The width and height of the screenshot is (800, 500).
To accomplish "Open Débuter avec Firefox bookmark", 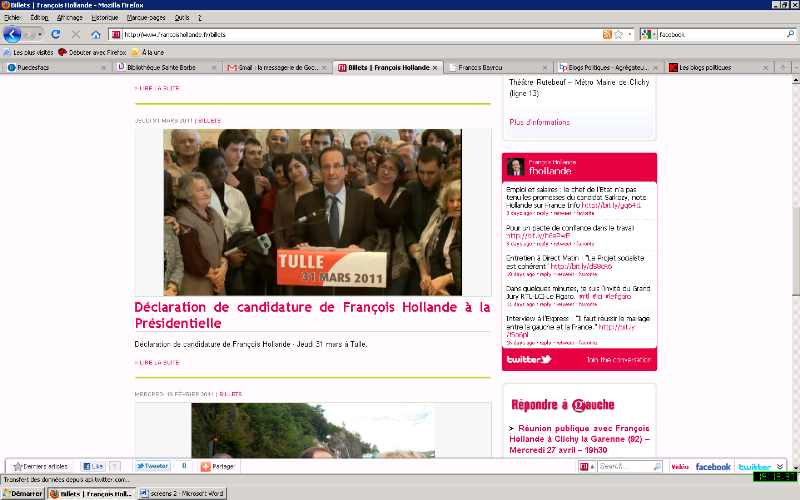I will [x=93, y=52].
